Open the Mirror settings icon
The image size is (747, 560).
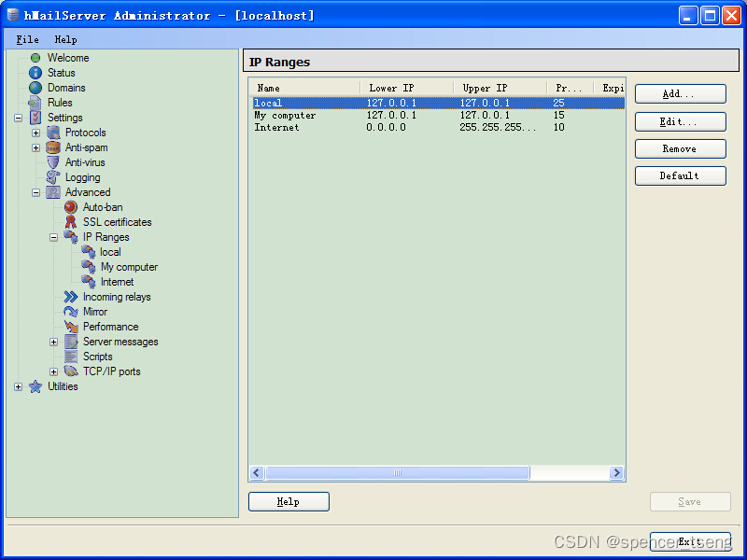click(73, 311)
